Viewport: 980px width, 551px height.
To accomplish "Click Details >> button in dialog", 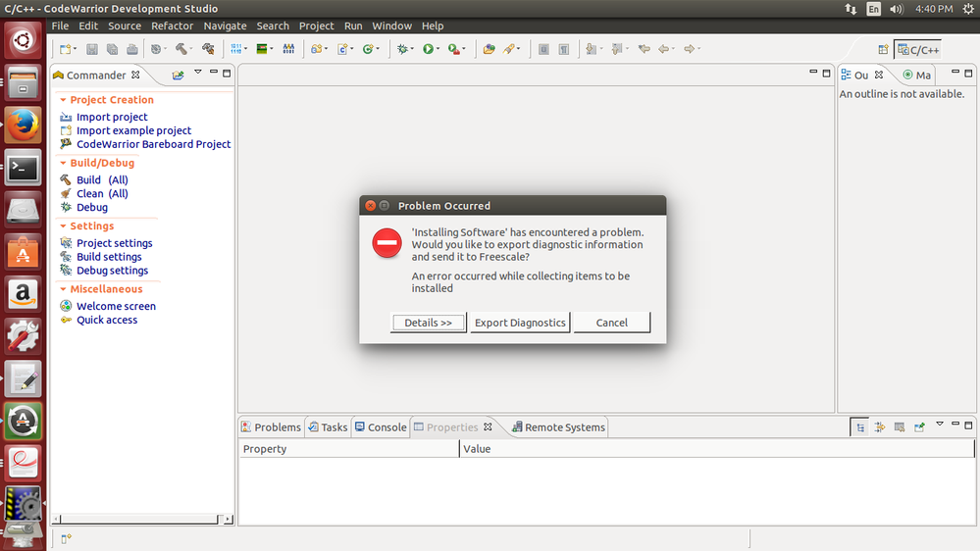I will click(x=428, y=323).
